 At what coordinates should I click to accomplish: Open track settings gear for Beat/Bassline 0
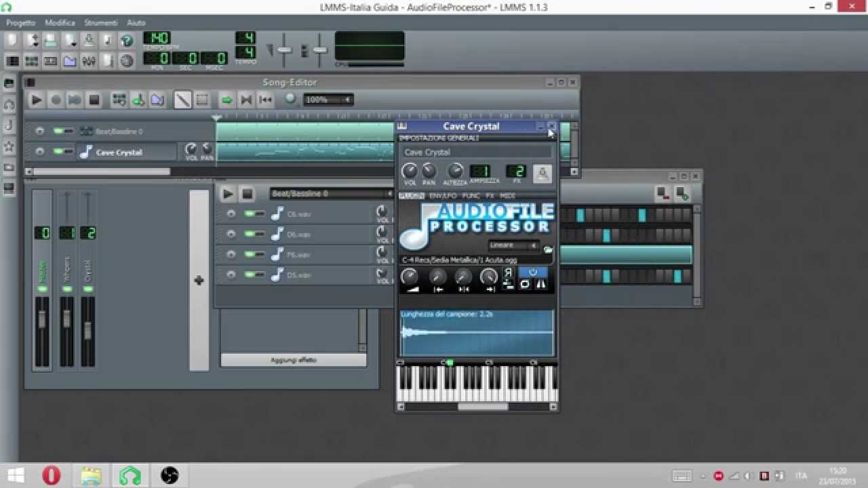[x=40, y=131]
